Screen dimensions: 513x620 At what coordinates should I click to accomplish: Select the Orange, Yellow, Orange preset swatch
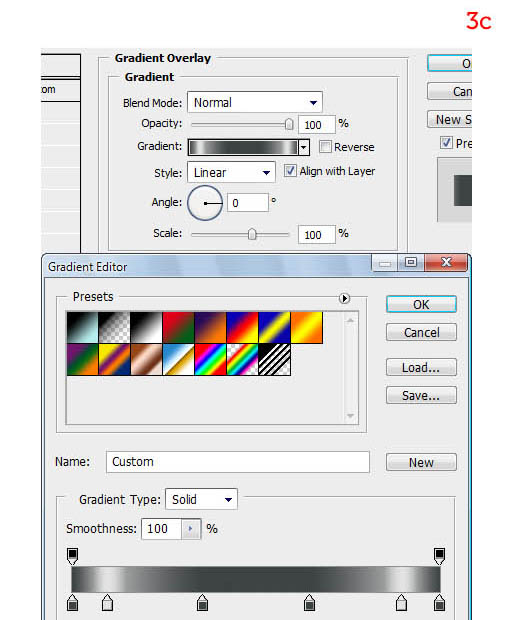(307, 327)
